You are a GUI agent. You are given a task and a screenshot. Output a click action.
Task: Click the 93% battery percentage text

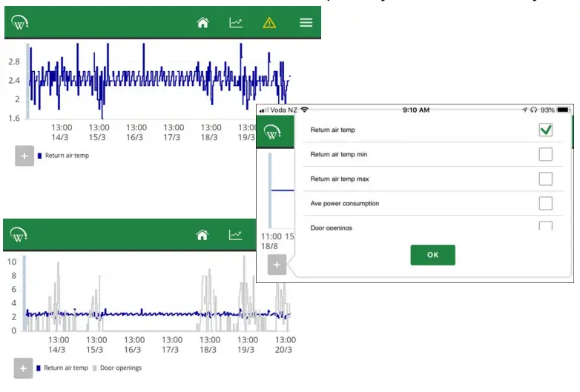click(547, 110)
